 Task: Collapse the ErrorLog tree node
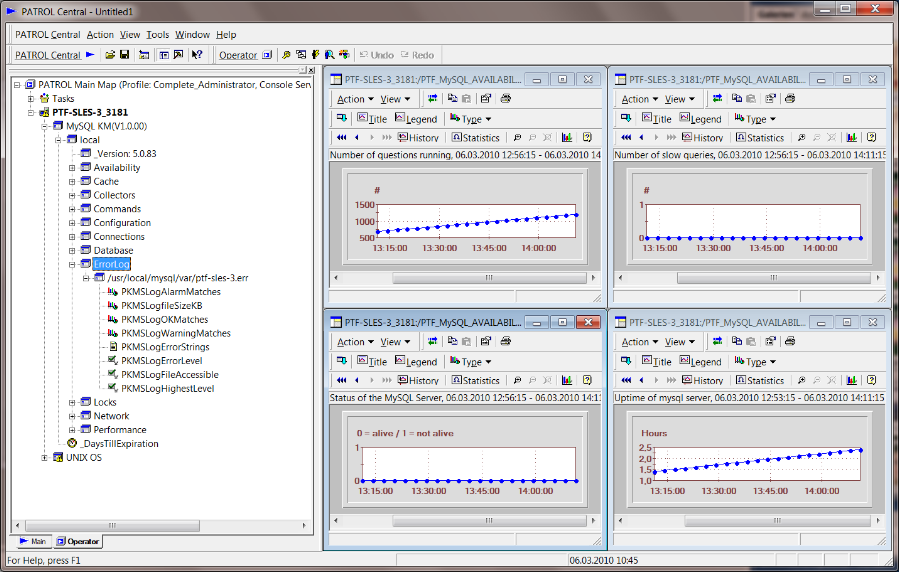[x=72, y=264]
